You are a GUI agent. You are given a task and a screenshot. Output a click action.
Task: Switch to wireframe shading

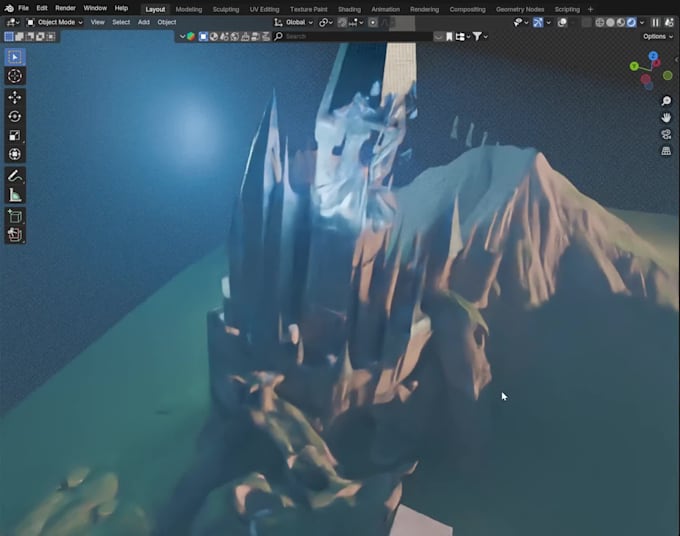click(600, 23)
